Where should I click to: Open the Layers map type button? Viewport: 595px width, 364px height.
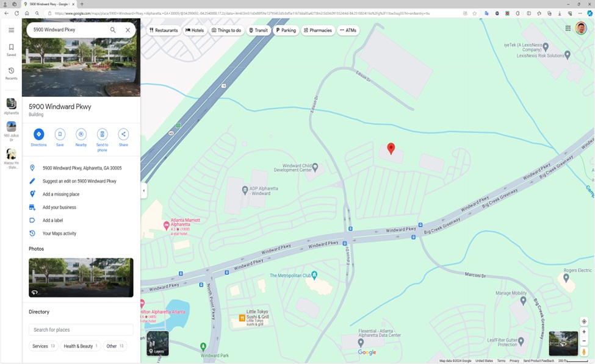(157, 343)
